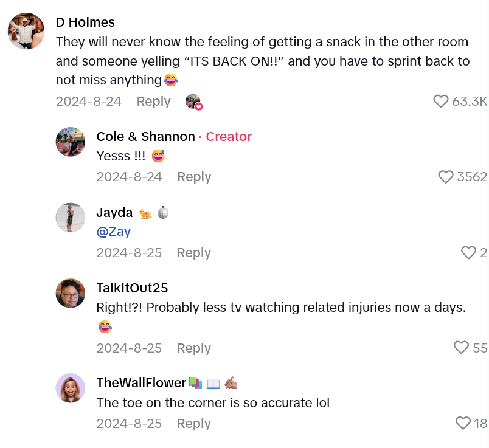The width and height of the screenshot is (489, 448).
Task: Open the @Zay mention link
Action: click(x=114, y=232)
